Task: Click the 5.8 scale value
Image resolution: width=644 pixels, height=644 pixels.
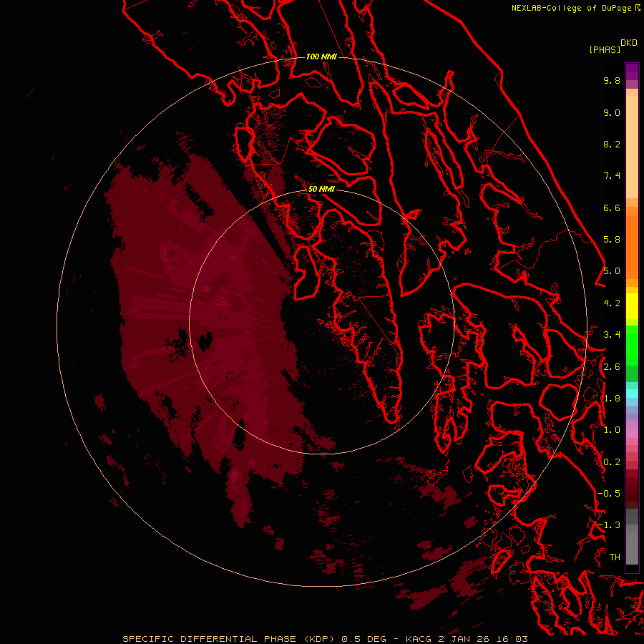Action: click(x=612, y=240)
